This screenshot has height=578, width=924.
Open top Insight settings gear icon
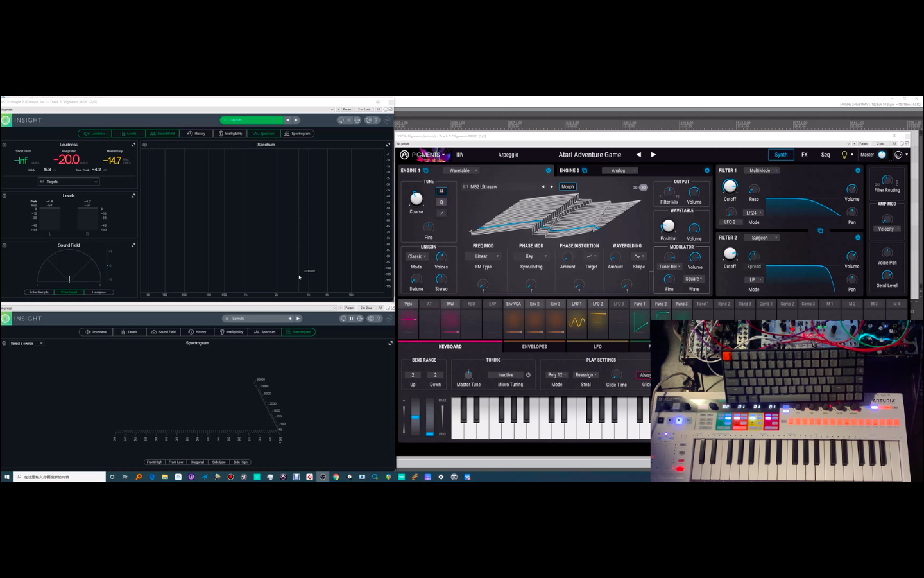click(368, 120)
